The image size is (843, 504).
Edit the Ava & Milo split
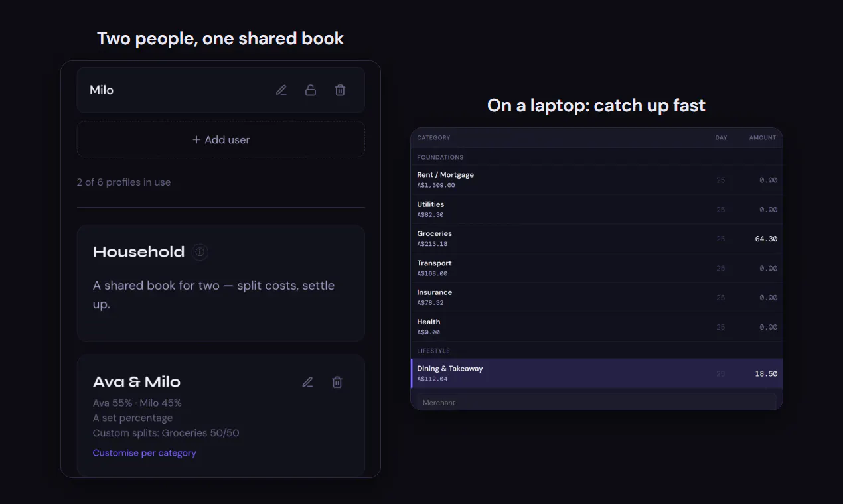pyautogui.click(x=307, y=382)
